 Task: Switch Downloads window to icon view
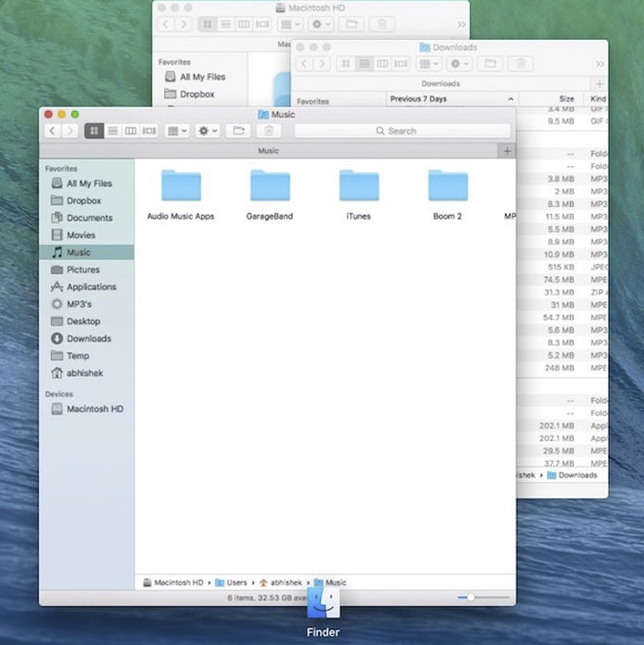(x=346, y=64)
